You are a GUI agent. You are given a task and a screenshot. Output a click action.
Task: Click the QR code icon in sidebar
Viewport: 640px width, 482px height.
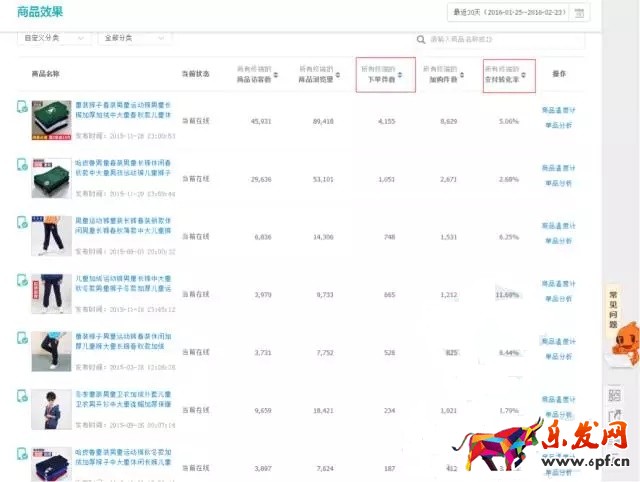[614, 397]
